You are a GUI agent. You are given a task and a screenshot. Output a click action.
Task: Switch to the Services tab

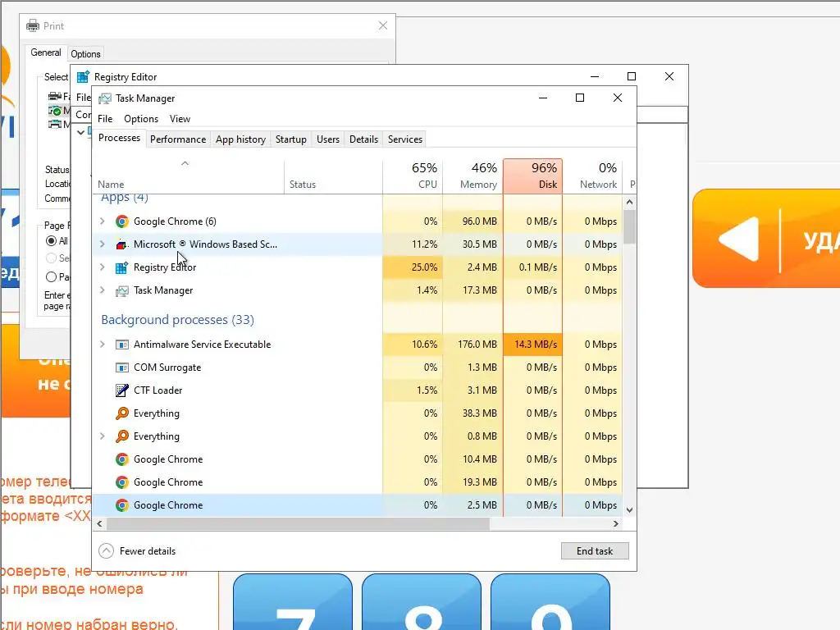pyautogui.click(x=405, y=139)
